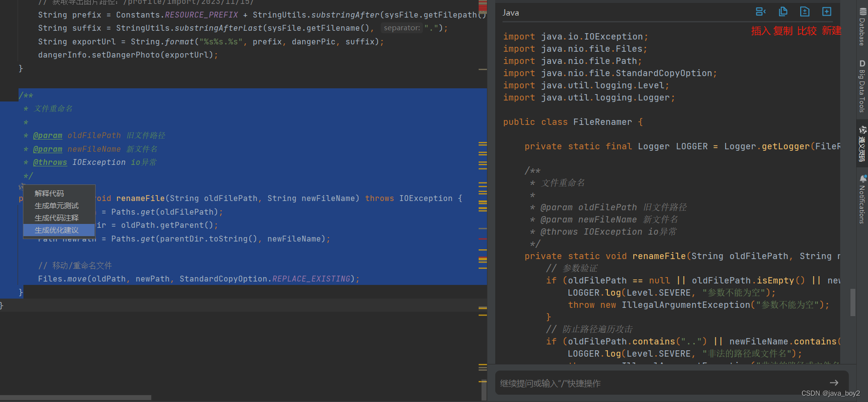
Task: Click the chat panel's vertical scrollbar thumb
Action: (x=853, y=302)
